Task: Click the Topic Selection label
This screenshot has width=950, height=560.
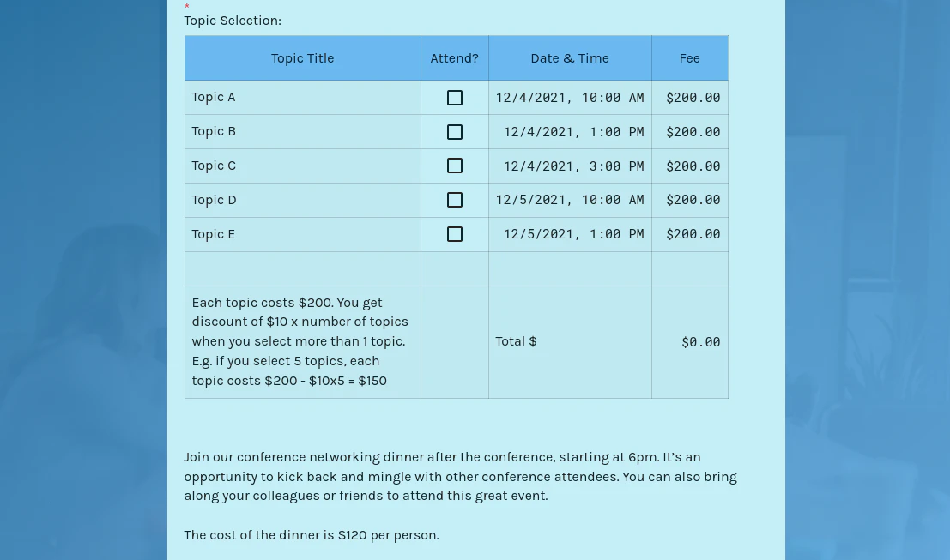Action: click(x=232, y=21)
